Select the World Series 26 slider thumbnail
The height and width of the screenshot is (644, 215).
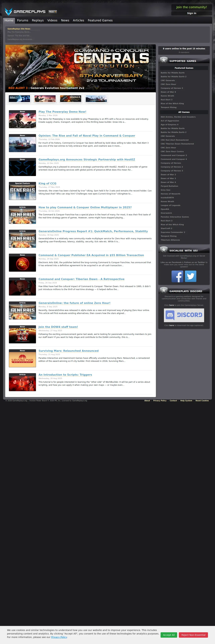click(19, 99)
